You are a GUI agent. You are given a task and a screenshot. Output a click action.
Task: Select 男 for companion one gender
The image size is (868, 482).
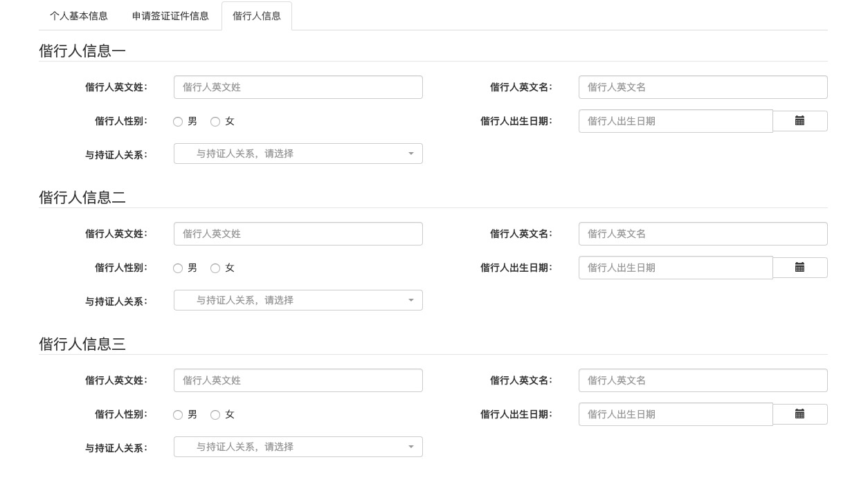(178, 122)
